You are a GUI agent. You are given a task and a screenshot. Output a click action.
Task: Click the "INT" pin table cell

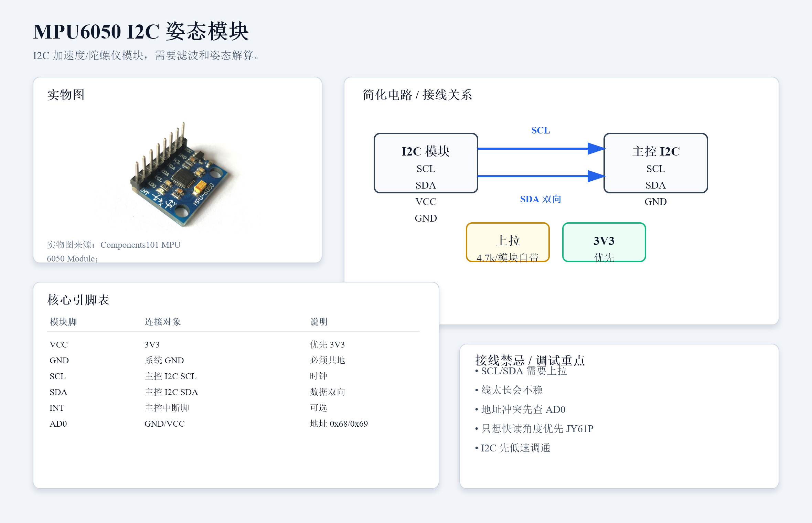click(x=57, y=408)
